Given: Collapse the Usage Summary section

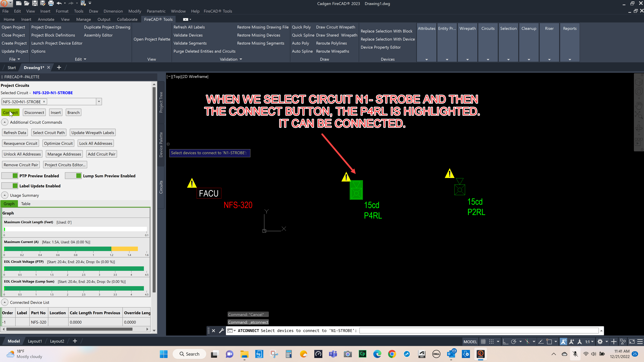Looking at the screenshot, I should [5, 195].
